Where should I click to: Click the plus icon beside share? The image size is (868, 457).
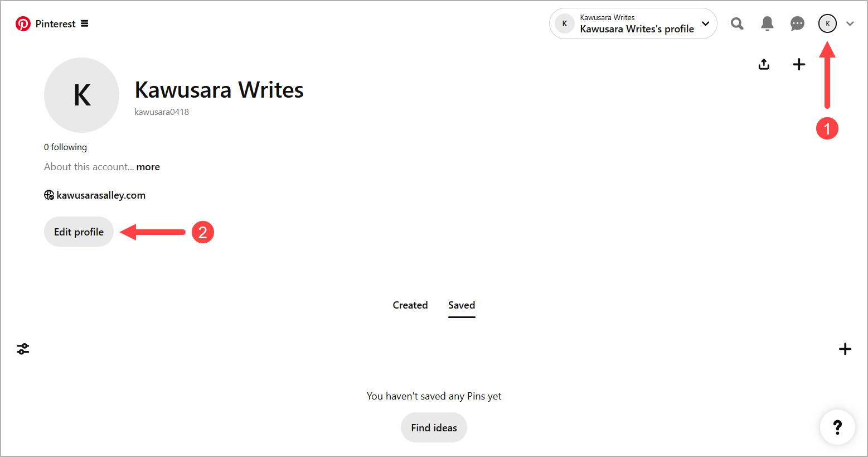[x=799, y=64]
